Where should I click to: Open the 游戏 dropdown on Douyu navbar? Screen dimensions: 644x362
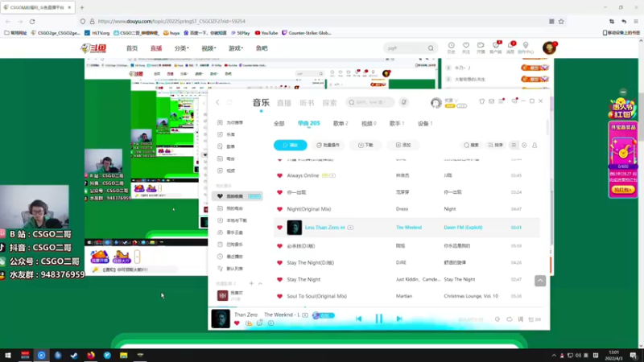pyautogui.click(x=236, y=48)
